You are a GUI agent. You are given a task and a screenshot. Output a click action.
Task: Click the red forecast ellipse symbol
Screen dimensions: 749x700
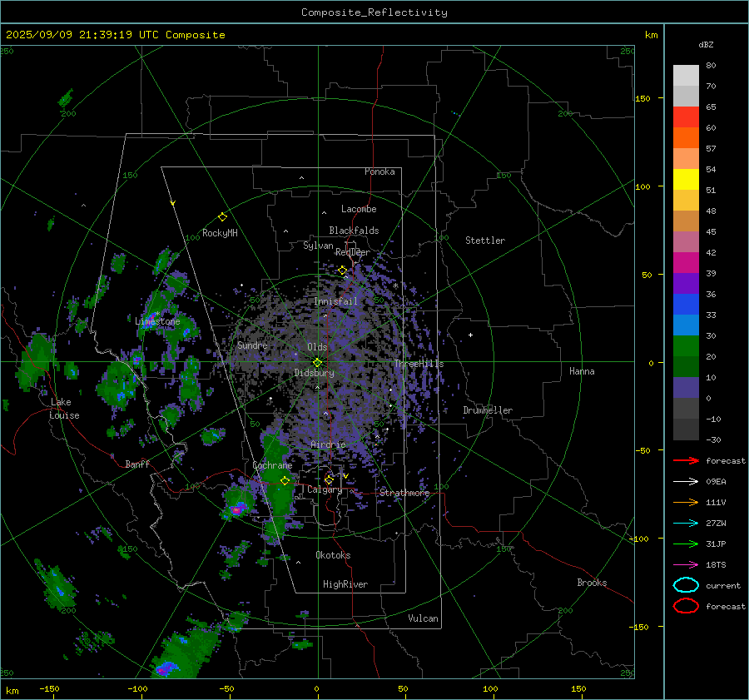(x=686, y=606)
